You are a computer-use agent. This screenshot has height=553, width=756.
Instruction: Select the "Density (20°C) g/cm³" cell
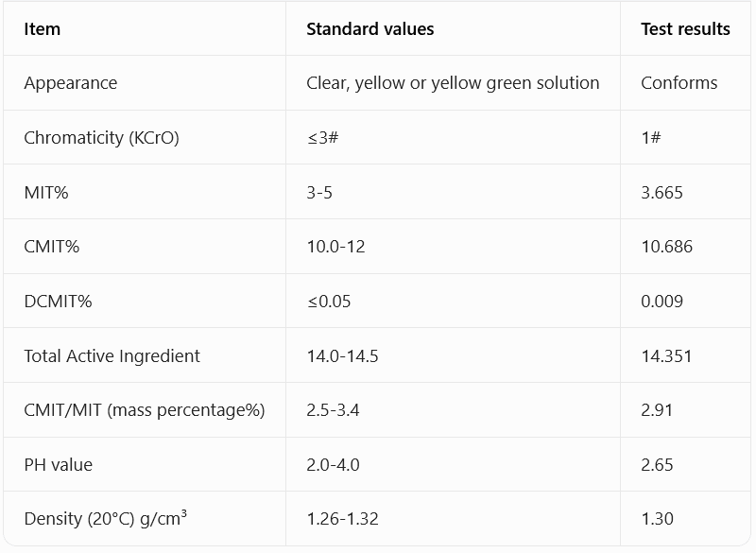106,519
